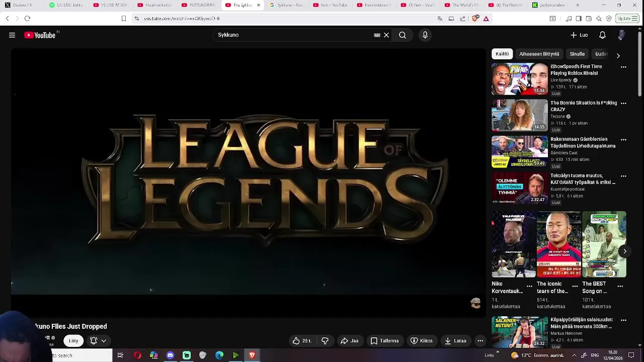This screenshot has width=644, height=362.
Task: Bookmark this page icon
Action: click(x=123, y=19)
